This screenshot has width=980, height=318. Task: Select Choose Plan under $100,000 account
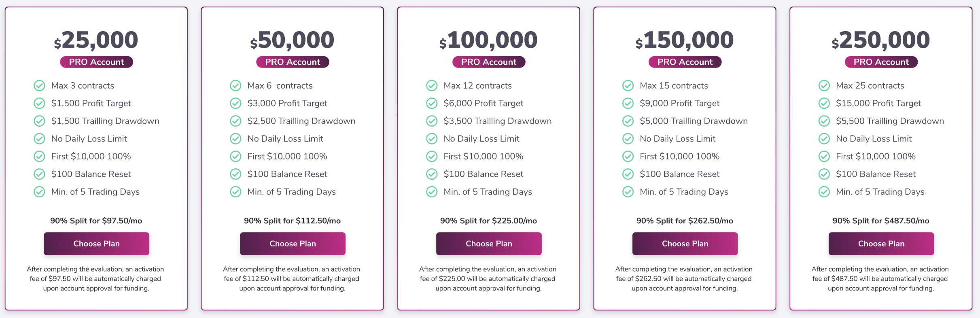489,244
